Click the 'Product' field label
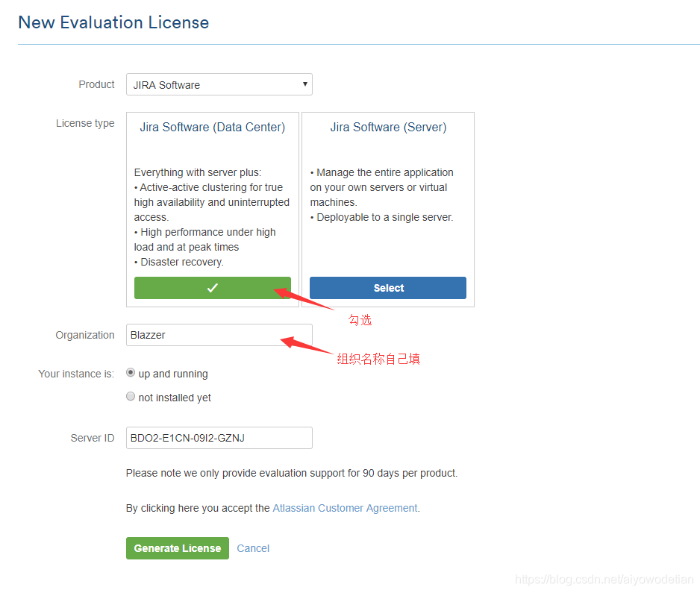Screen dimensions: 700x593 (x=96, y=84)
